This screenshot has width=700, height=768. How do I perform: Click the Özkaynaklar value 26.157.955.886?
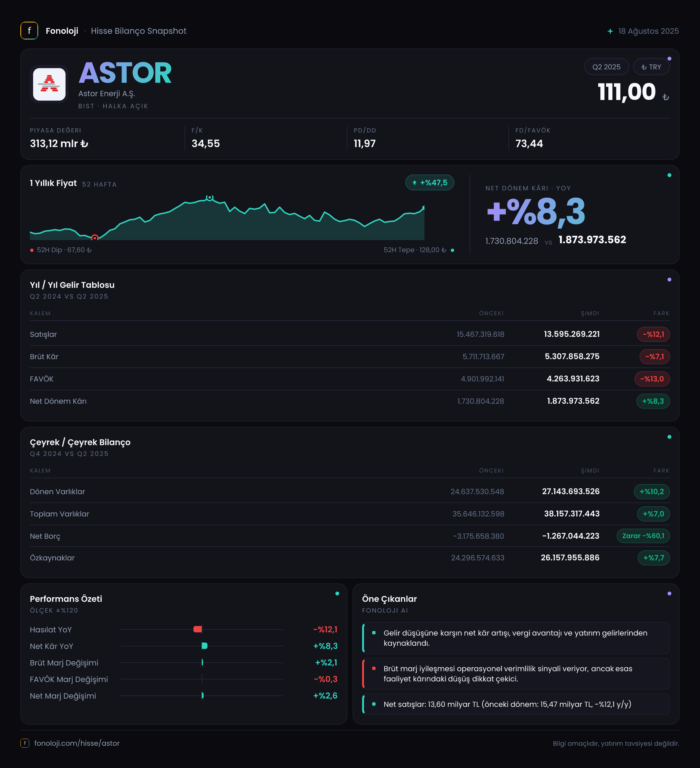pyautogui.click(x=570, y=558)
